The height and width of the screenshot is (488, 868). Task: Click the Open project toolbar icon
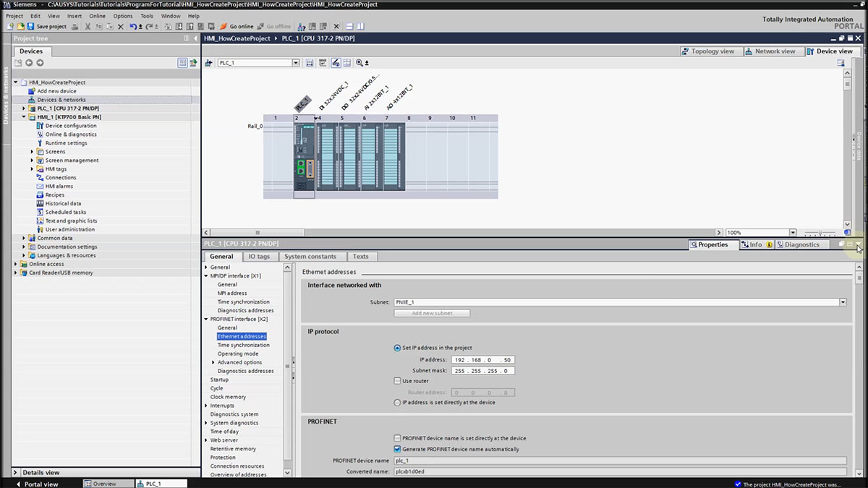pos(20,26)
